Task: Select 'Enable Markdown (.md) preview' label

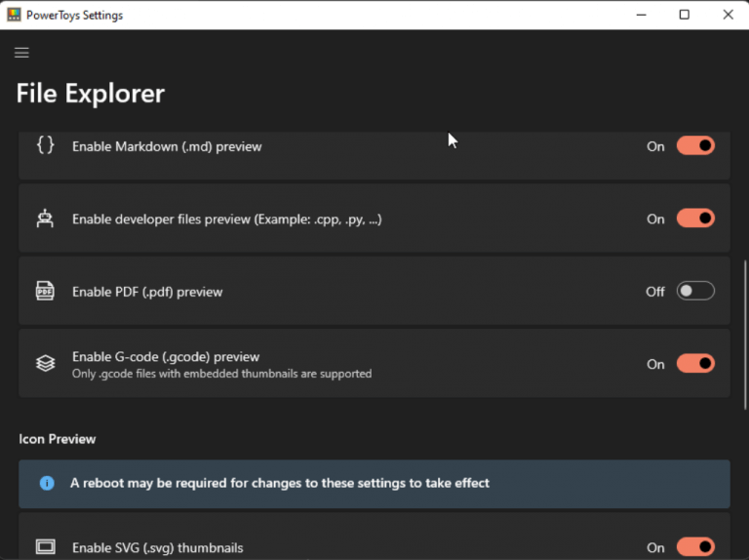Action: [x=167, y=146]
